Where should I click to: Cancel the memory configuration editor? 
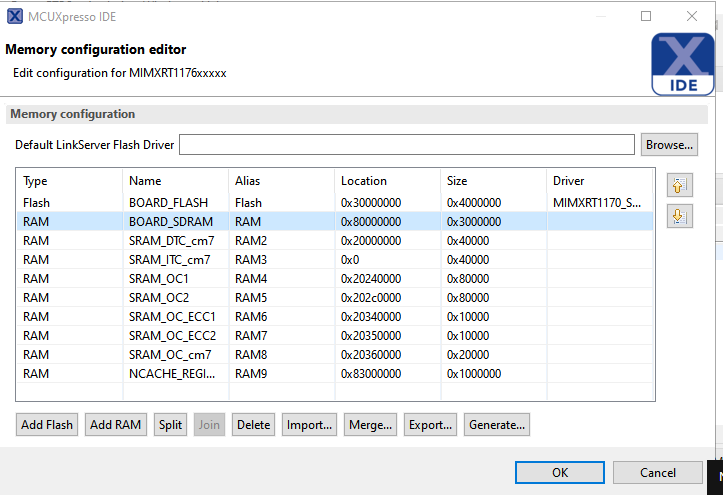click(657, 473)
